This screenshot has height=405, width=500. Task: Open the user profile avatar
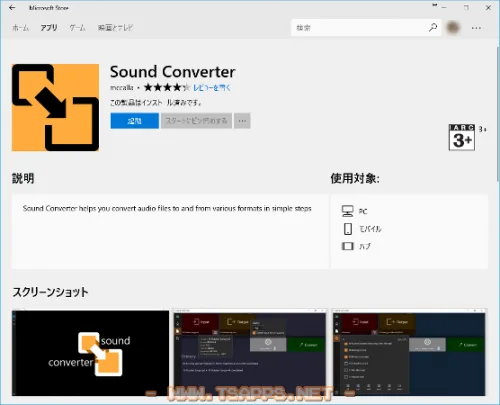453,28
